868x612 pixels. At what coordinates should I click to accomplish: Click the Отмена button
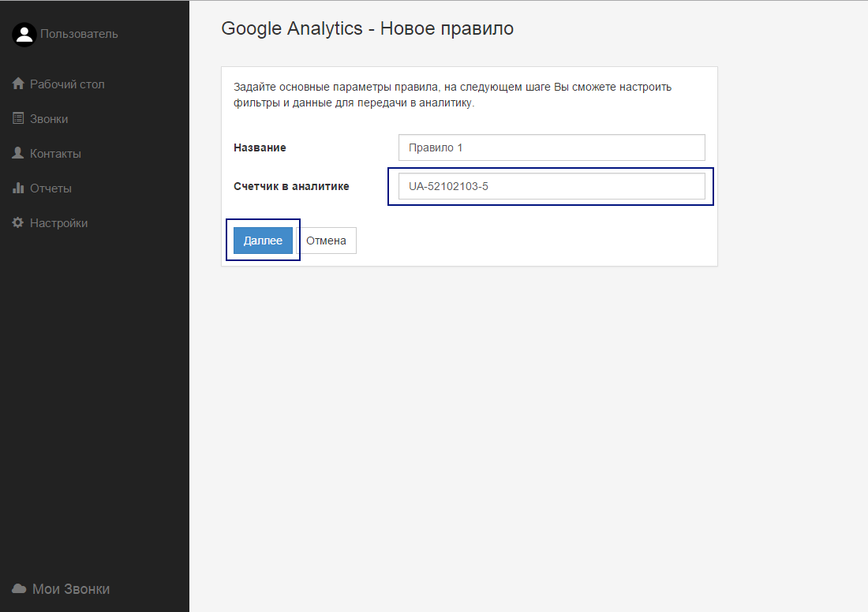326,241
